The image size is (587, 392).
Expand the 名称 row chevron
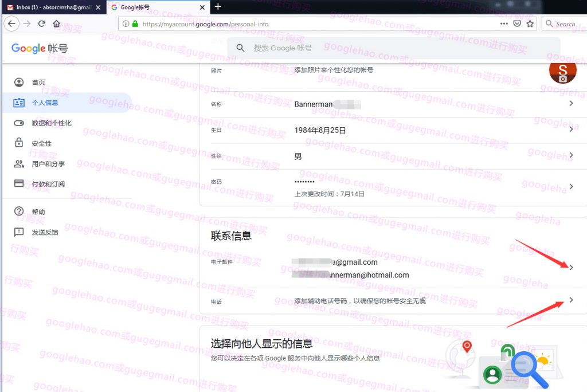tap(571, 103)
